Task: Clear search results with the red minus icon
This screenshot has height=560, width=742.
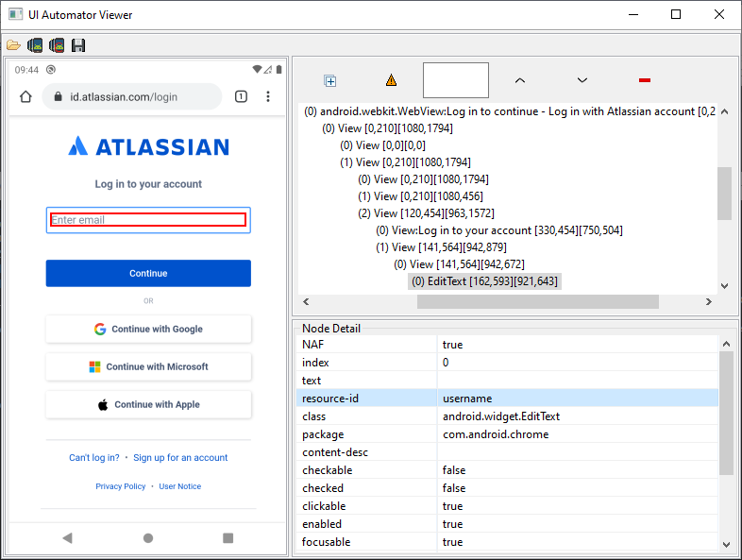Action: (x=645, y=80)
